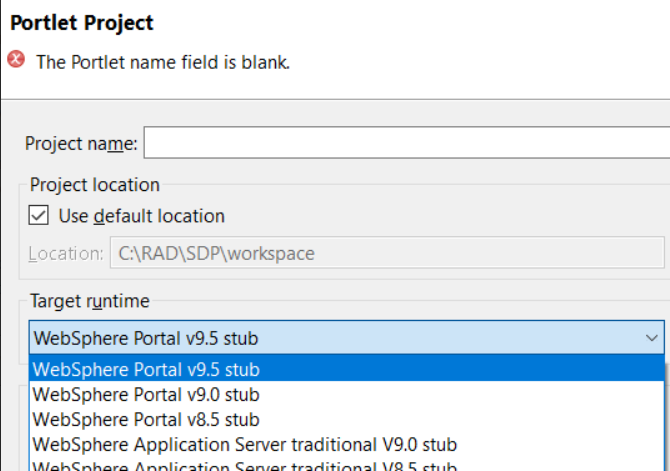Image resolution: width=670 pixels, height=471 pixels.
Task: Pick WebSphere Portal v8.5 stub option
Action: [146, 419]
